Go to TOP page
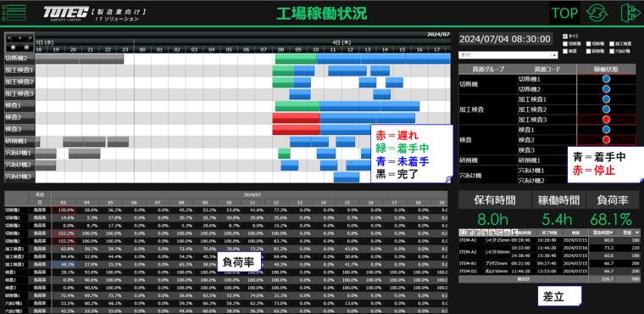Screen dimensions: 644x314 click(564, 14)
